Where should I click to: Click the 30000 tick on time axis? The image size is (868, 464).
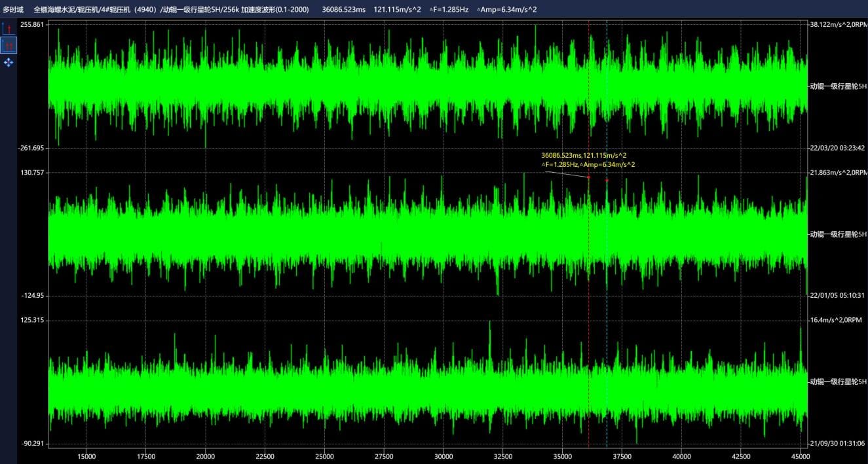pos(443,456)
